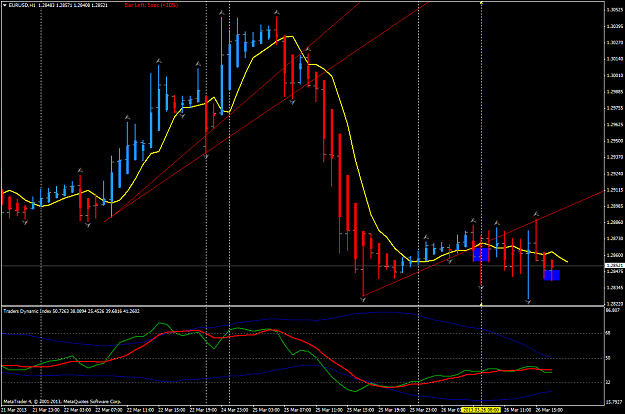The width and height of the screenshot is (625, 414).
Task: Click the '25 Mar 19:00' time axis label
Action: (391, 410)
